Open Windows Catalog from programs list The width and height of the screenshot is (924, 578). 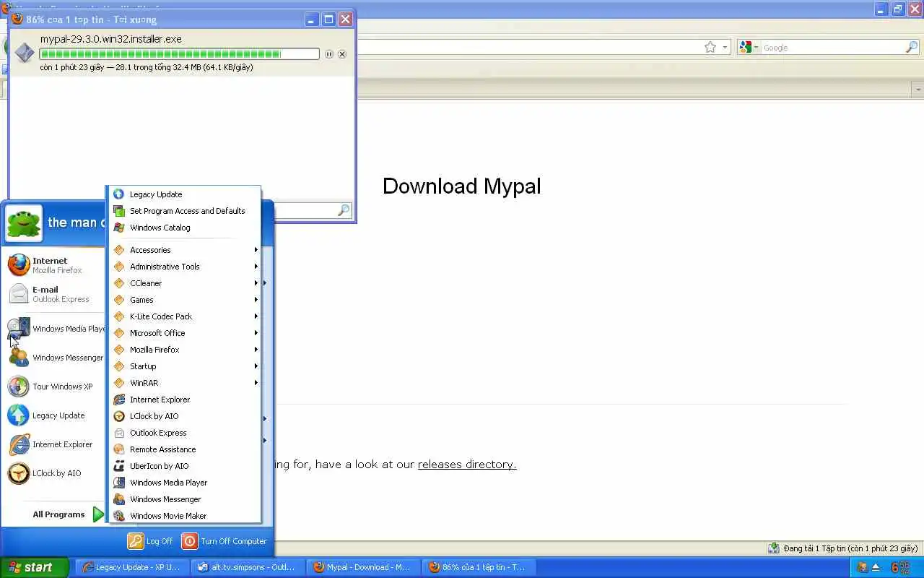click(x=184, y=228)
